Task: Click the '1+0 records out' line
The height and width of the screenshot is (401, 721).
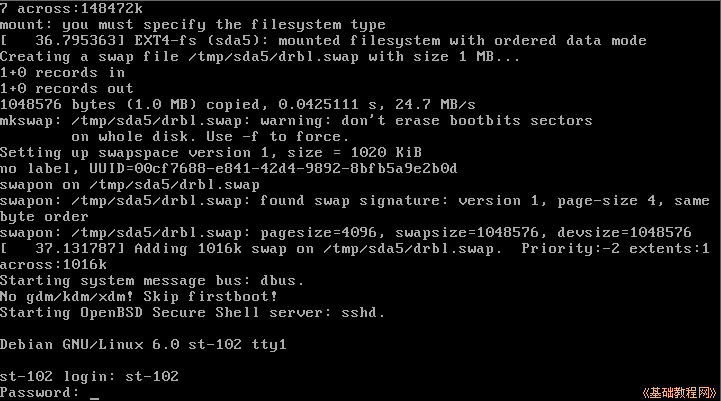Action: (67, 88)
